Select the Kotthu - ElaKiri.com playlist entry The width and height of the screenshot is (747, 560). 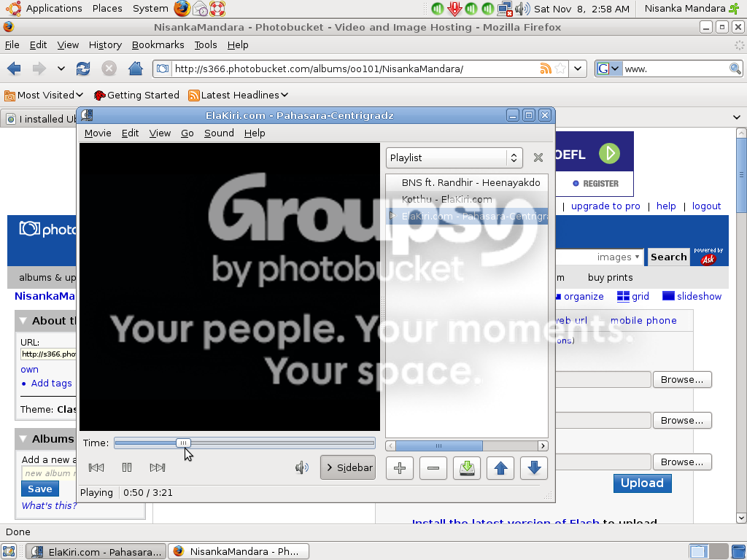[466, 200]
